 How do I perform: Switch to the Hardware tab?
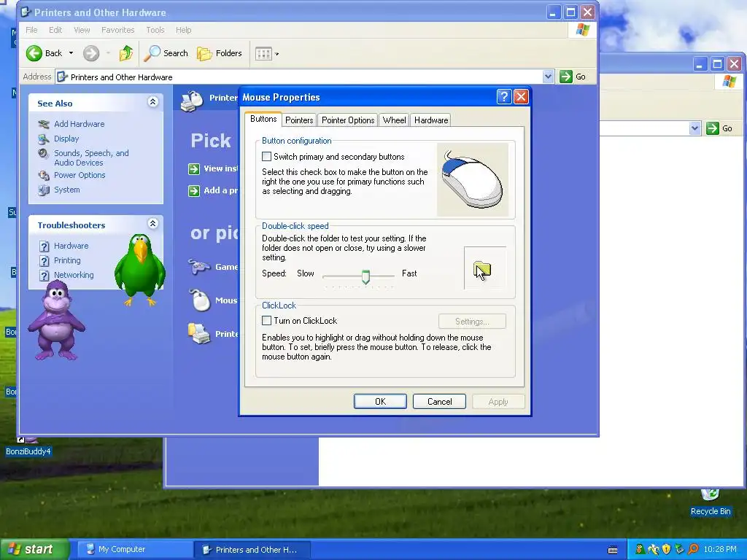click(x=430, y=120)
